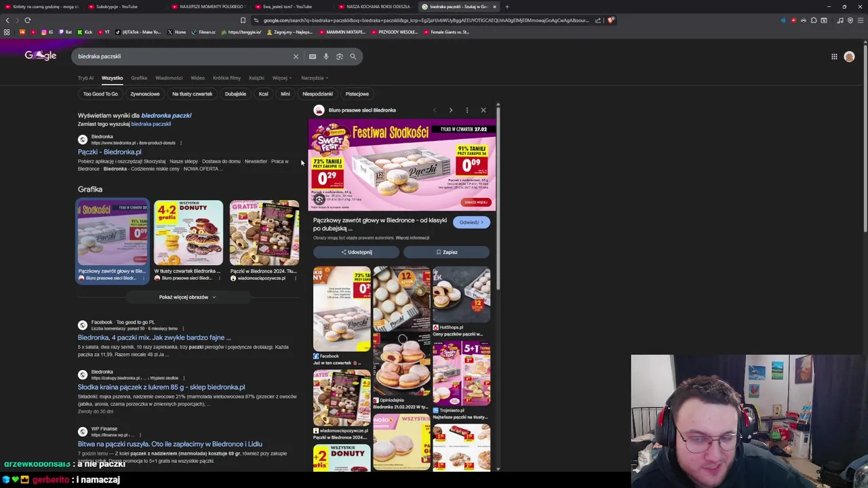Open the Pączki - Biedronka.pl result link
This screenshot has width=868, height=488.
point(110,152)
